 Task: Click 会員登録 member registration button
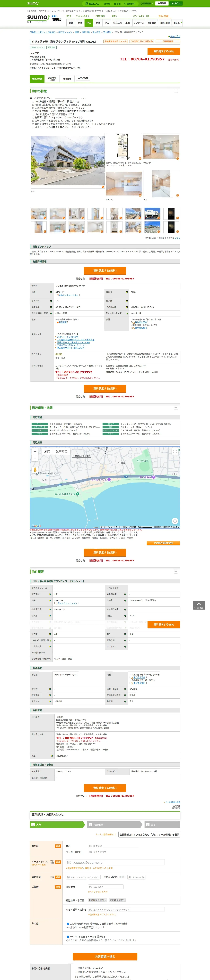162,3
